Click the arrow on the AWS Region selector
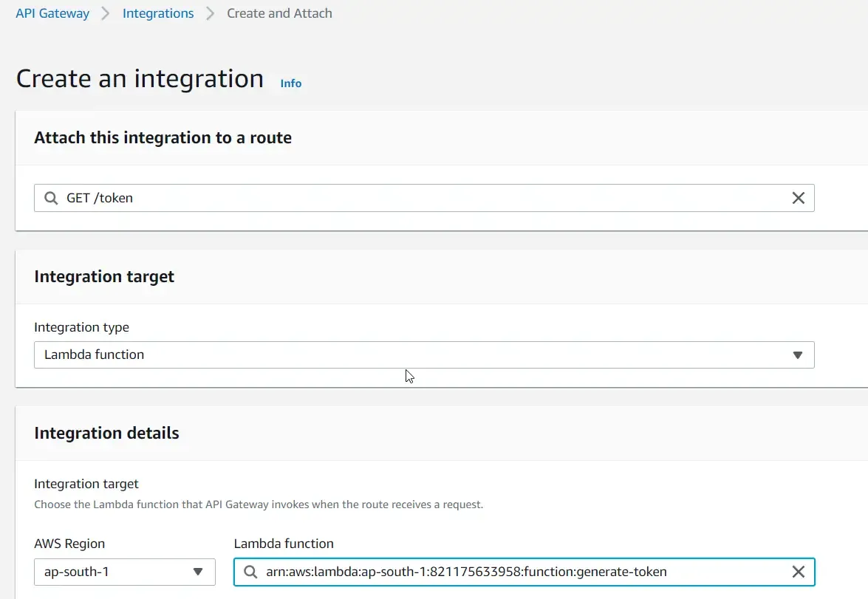Image resolution: width=868 pixels, height=599 pixels. (x=198, y=571)
